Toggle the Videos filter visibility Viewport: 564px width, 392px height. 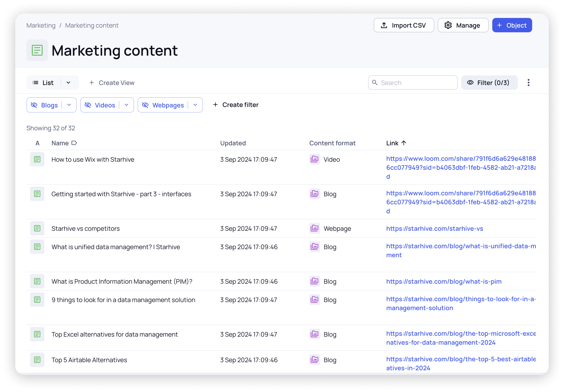click(88, 105)
